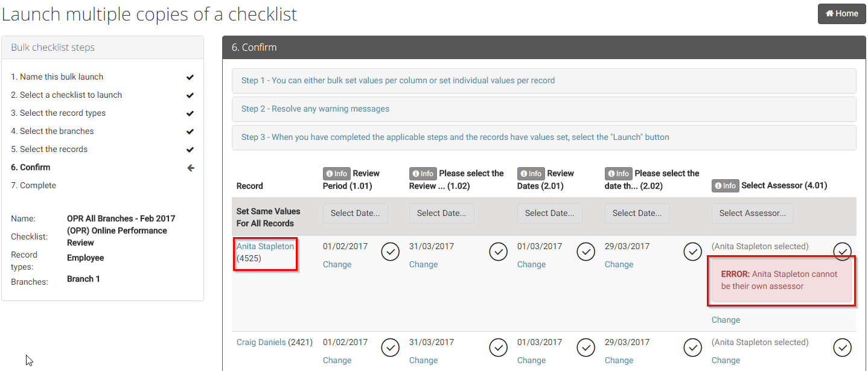This screenshot has width=868, height=371.
Task: Click the tick next to 'Select the record types'
Action: point(190,113)
